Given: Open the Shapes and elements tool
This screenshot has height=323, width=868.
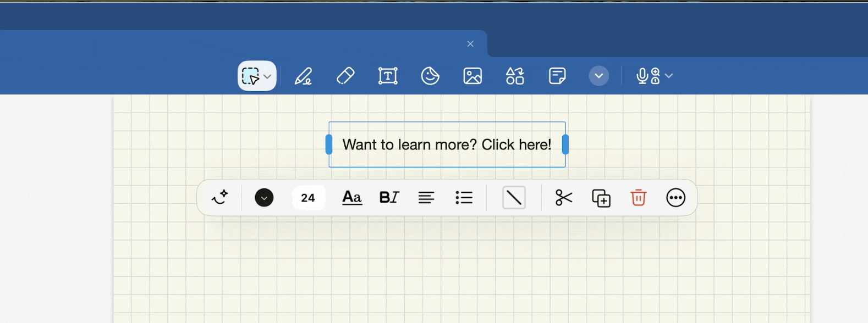Looking at the screenshot, I should 515,76.
